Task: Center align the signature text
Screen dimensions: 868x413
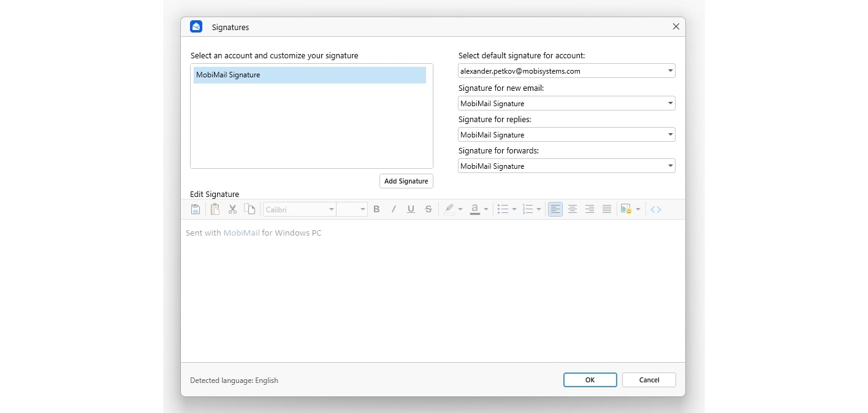Action: click(573, 209)
